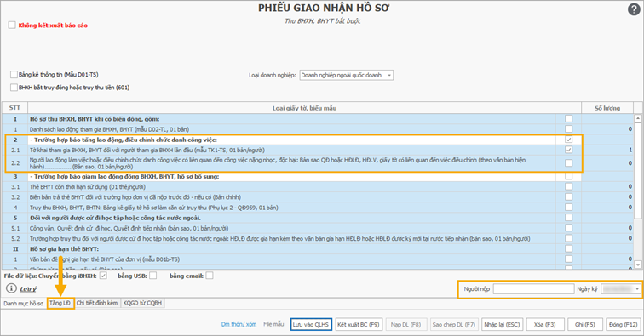
Task: Uncheck the Tờ khai tham gia BHXH (TK1-TS) row
Action: point(568,150)
